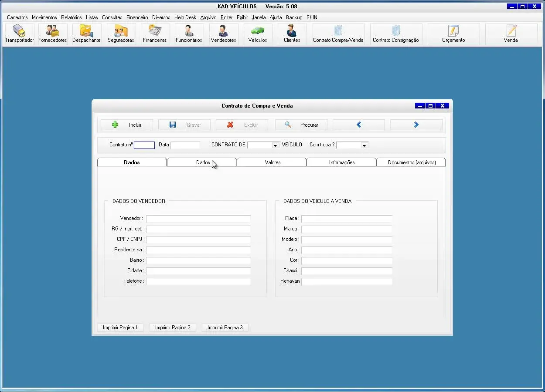Switch to the Valores tab
Viewport: 545px width, 392px height.
pyautogui.click(x=272, y=162)
